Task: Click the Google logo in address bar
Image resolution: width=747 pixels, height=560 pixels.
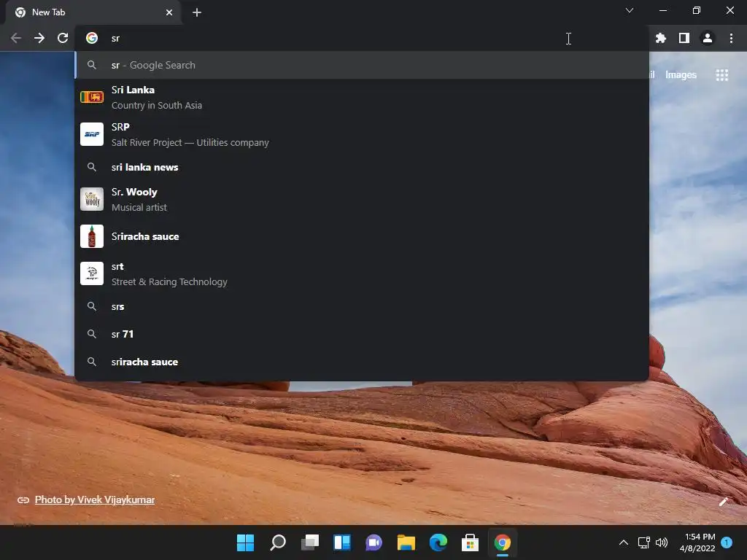Action: coord(92,38)
